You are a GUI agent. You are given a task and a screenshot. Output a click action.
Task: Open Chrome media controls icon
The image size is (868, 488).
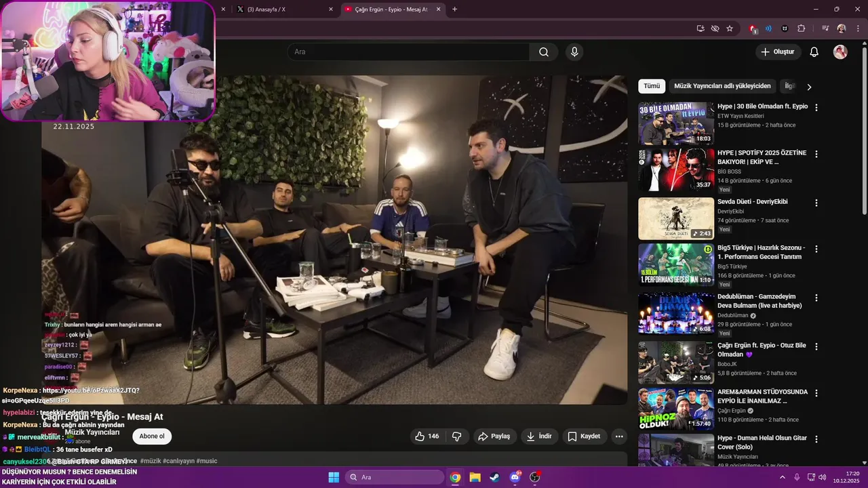pos(825,28)
